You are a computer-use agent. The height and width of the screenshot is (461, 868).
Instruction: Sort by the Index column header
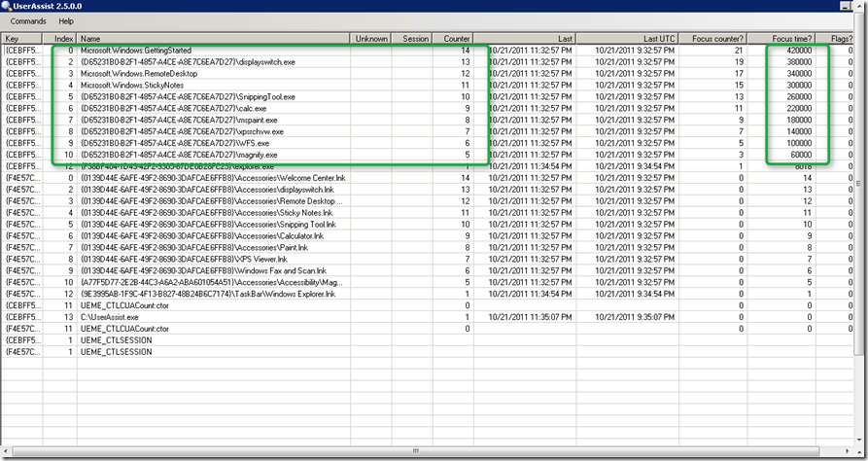tap(60, 39)
